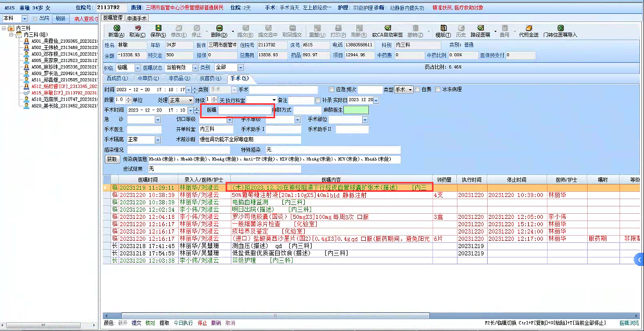Click the 门转住医嘱导入 toolbar icon
This screenshot has height=331, width=644.
tap(560, 28)
